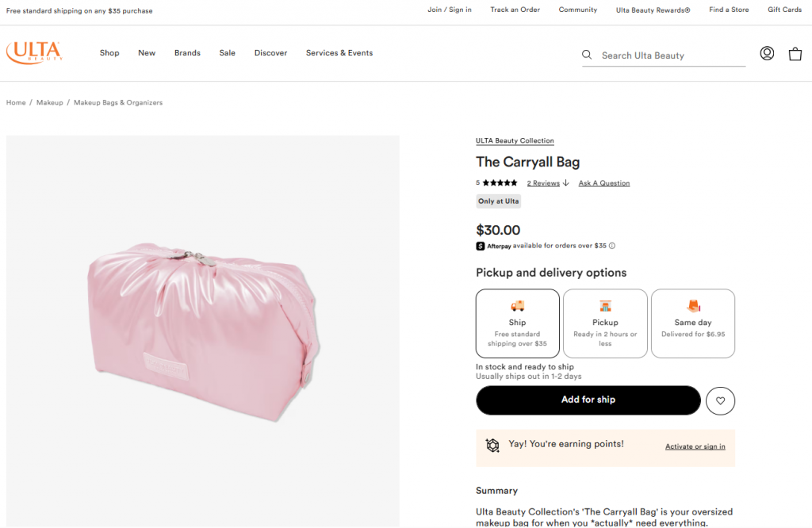Click the Ulta Beauty logo
Screen dimensions: 812x528
point(33,52)
